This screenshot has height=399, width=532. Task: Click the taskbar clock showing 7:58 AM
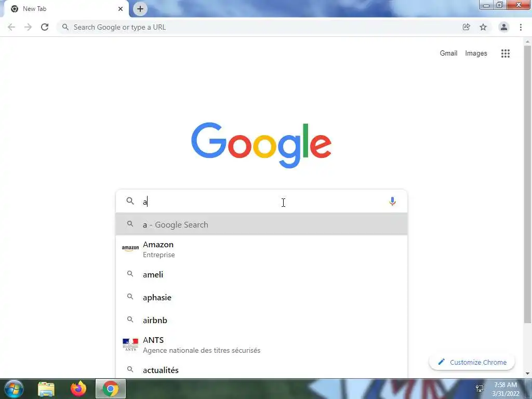506,389
